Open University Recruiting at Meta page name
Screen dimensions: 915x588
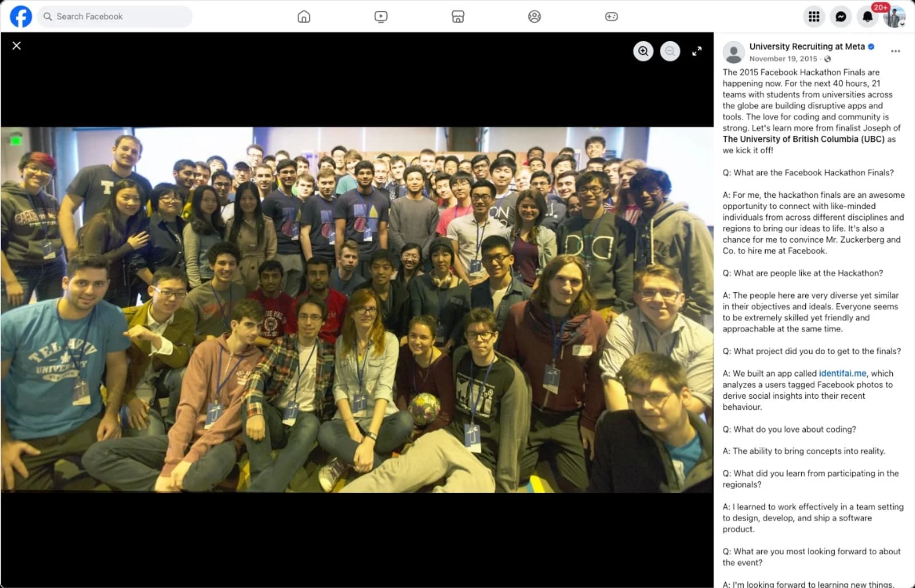pyautogui.click(x=807, y=47)
